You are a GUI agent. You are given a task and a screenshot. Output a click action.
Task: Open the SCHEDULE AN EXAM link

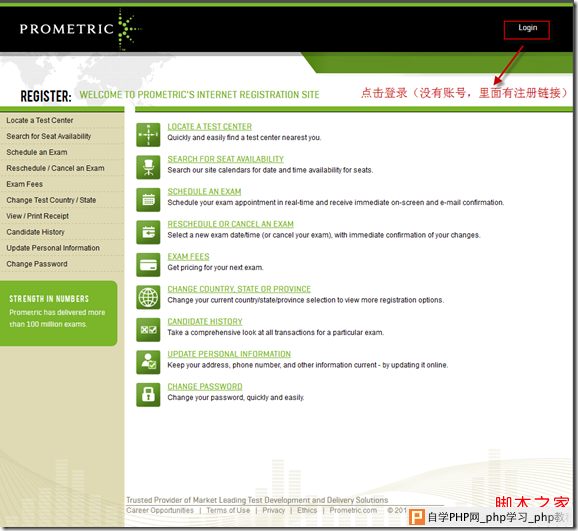pos(204,192)
